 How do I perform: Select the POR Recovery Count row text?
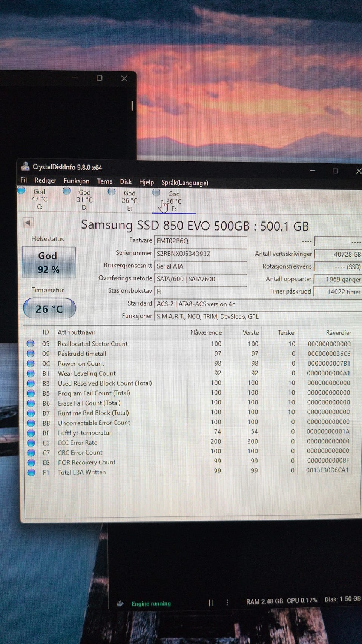pos(87,462)
